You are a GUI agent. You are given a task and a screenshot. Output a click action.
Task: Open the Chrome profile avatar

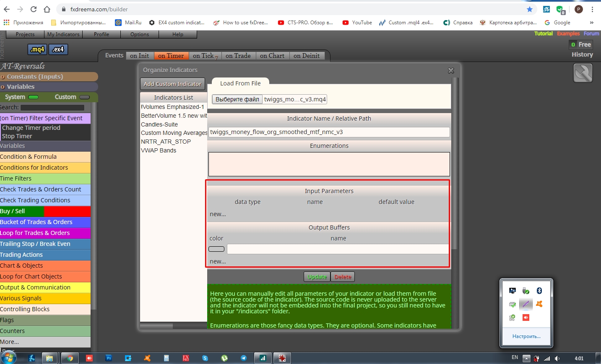579,9
